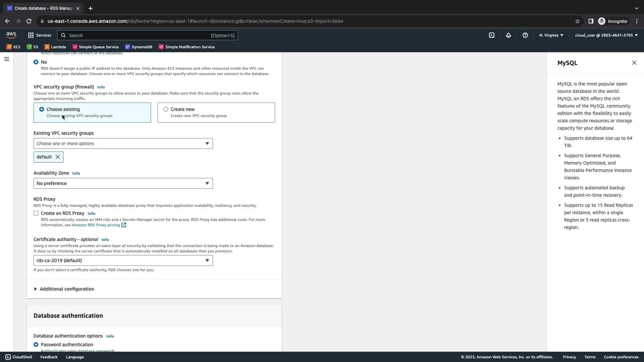Open the N. Virginia region menu
The image size is (644, 362).
coord(551,35)
